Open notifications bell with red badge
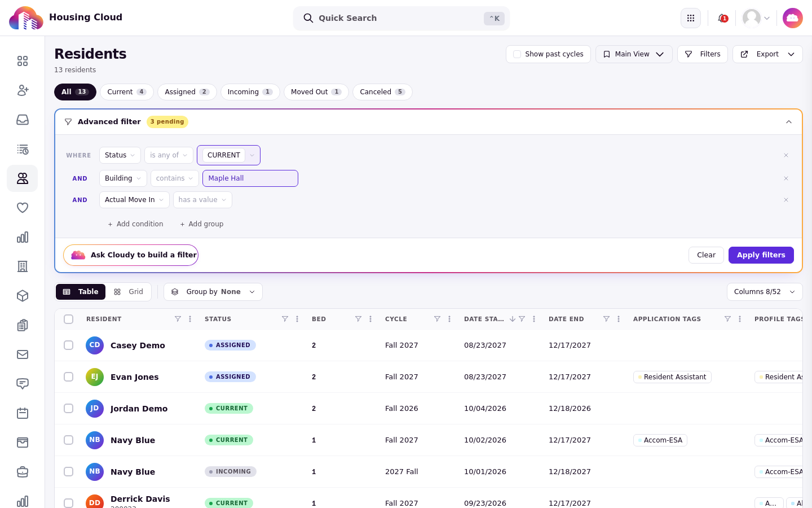Image resolution: width=812 pixels, height=508 pixels. 722,18
